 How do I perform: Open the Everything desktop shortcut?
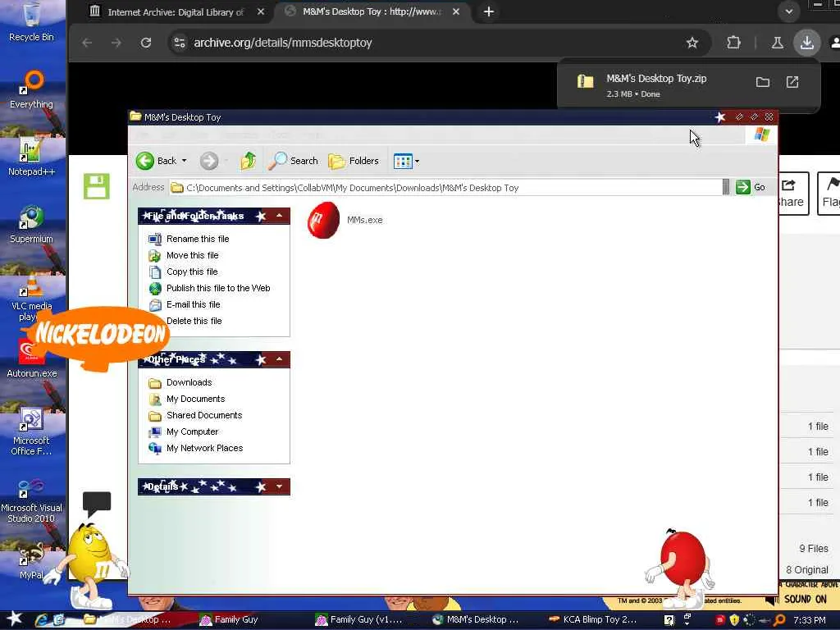coord(32,89)
